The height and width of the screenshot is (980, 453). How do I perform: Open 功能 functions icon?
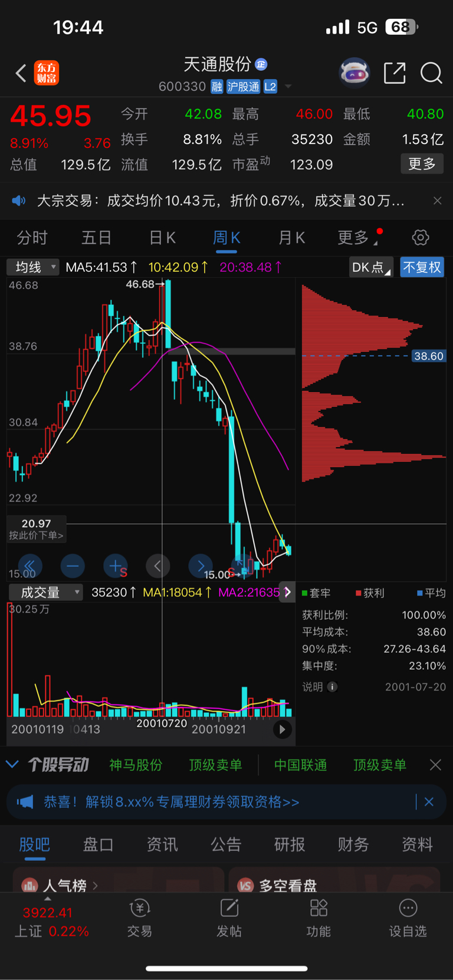click(319, 918)
